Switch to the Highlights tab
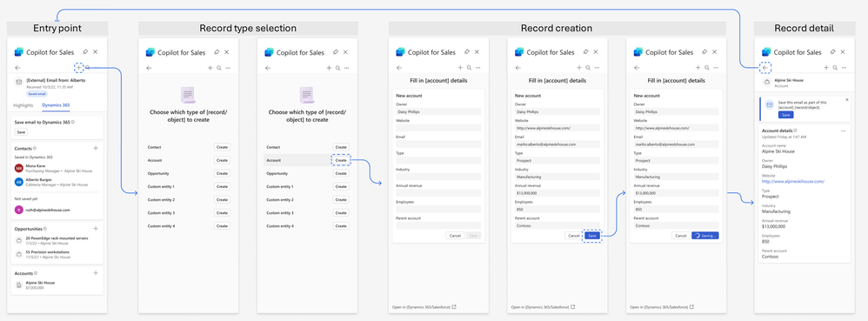The image size is (868, 321). click(23, 104)
